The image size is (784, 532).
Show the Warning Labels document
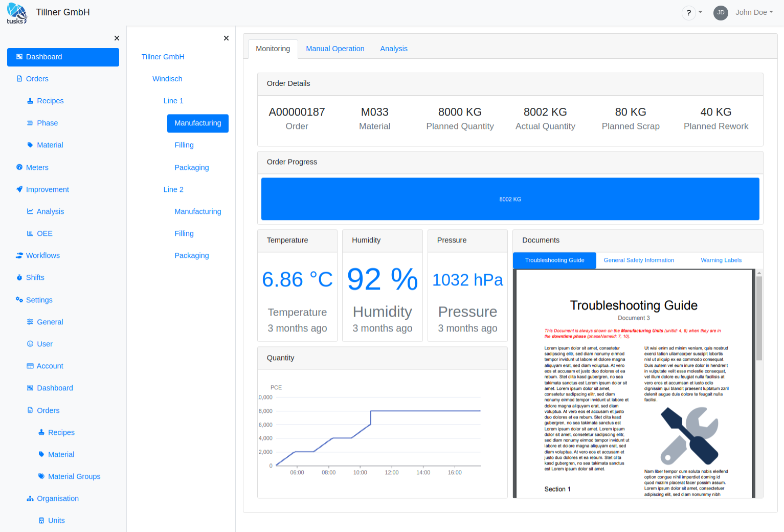point(721,260)
